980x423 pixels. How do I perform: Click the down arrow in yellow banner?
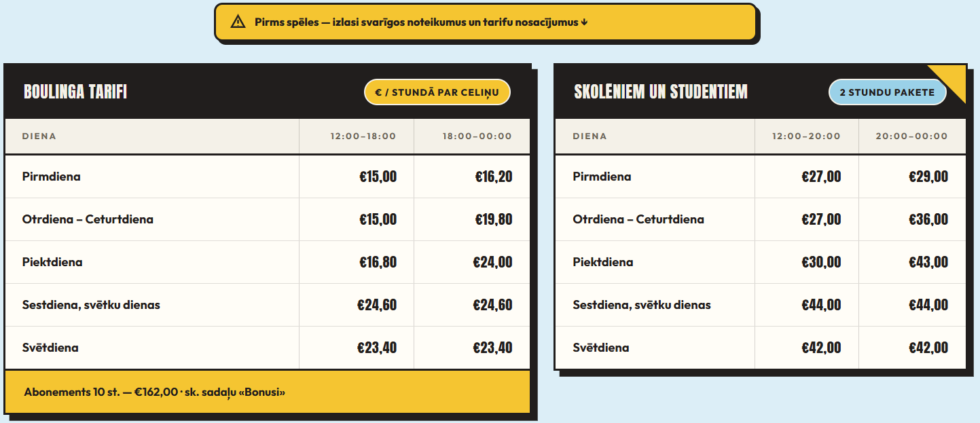[584, 22]
